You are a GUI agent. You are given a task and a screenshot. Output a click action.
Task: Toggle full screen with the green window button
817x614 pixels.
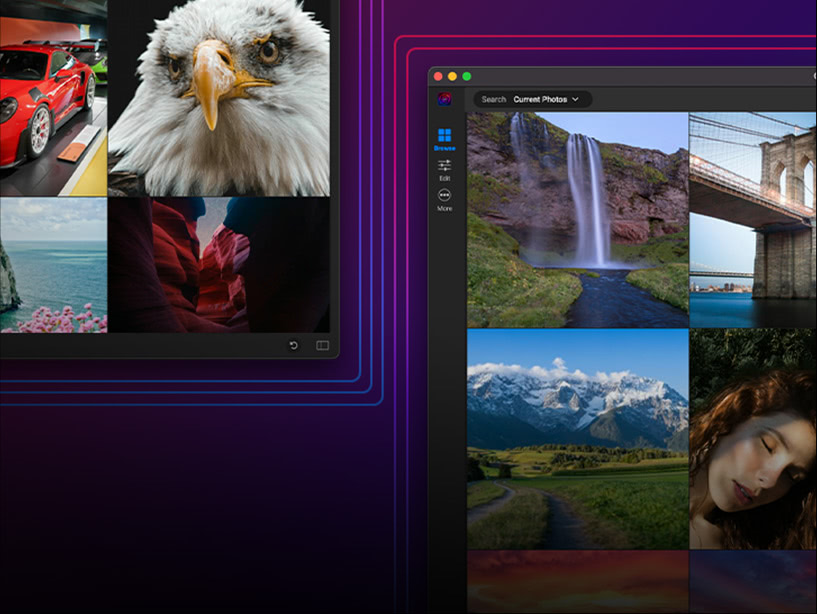[466, 76]
